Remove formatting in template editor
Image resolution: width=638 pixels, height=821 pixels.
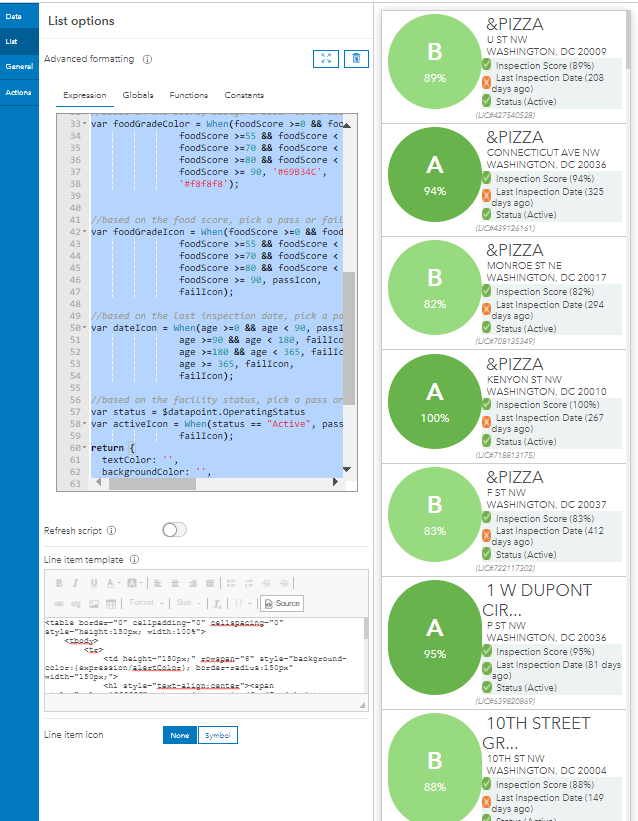coord(218,604)
